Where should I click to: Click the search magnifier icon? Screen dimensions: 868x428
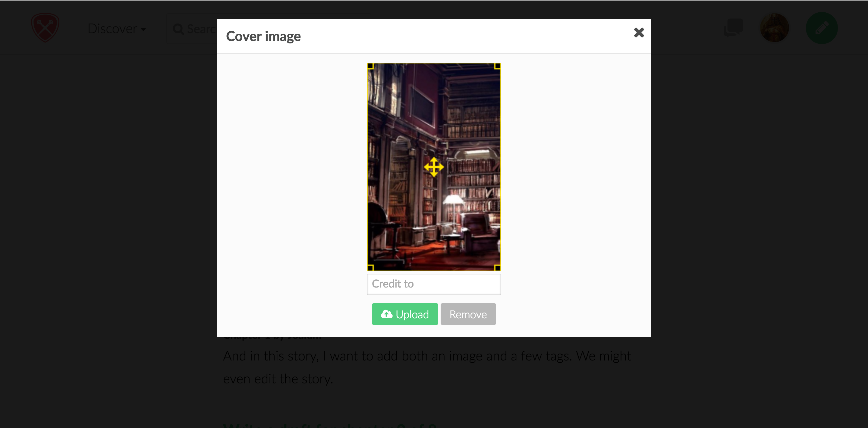click(x=178, y=29)
